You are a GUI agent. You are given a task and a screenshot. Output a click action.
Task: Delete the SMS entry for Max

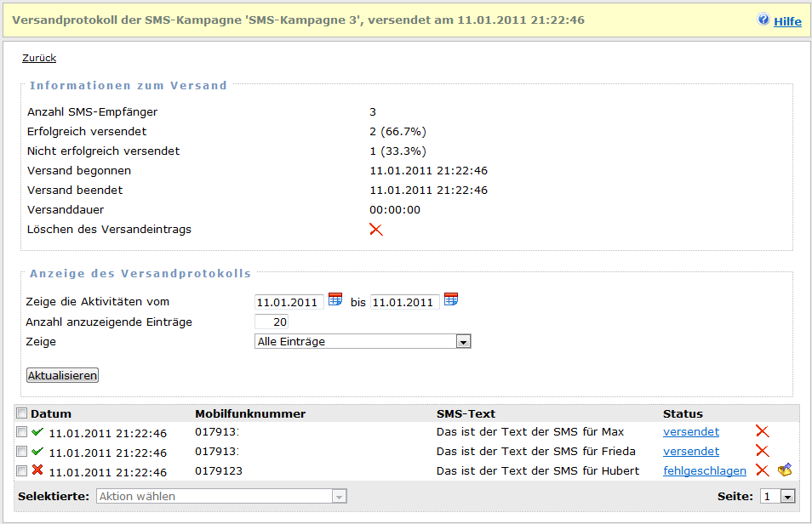(x=762, y=432)
